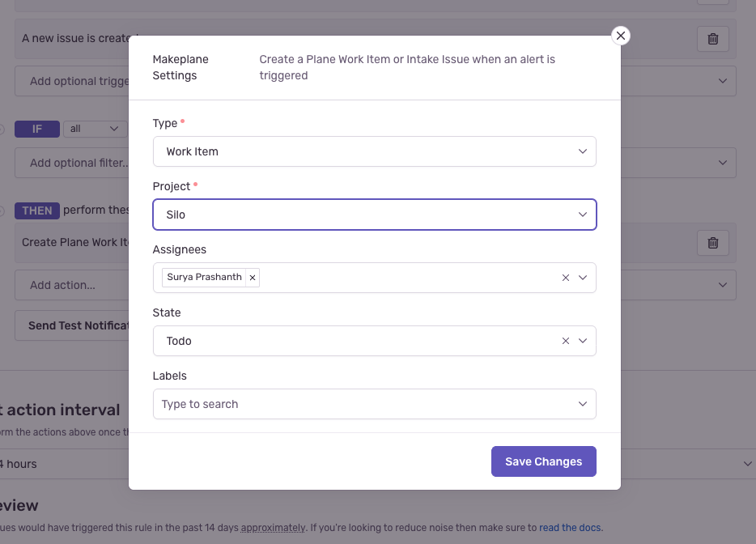Open the IF 'all' match dropdown
The width and height of the screenshot is (756, 544).
(x=95, y=129)
